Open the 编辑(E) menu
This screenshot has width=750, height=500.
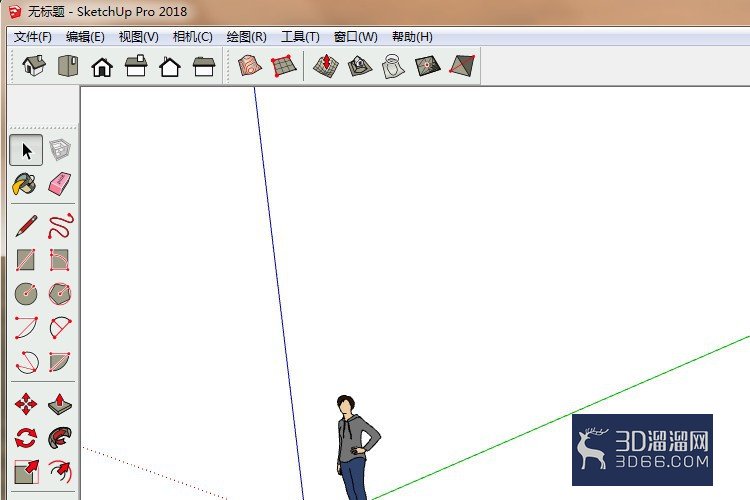click(85, 37)
